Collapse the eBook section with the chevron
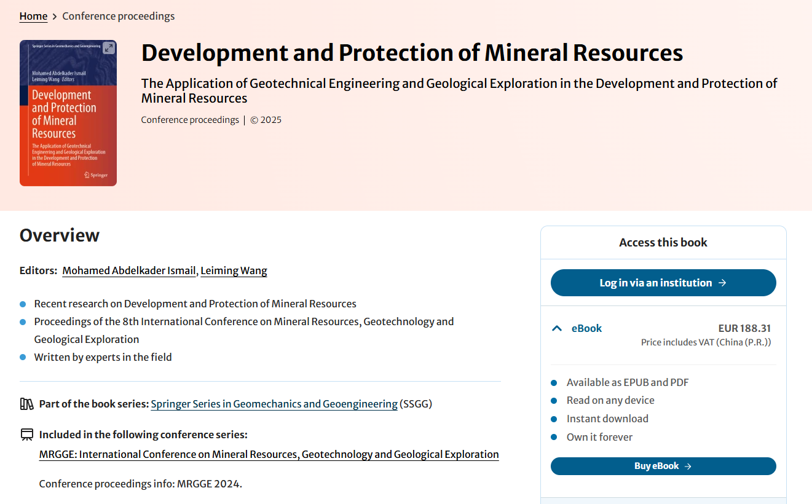 pyautogui.click(x=557, y=328)
